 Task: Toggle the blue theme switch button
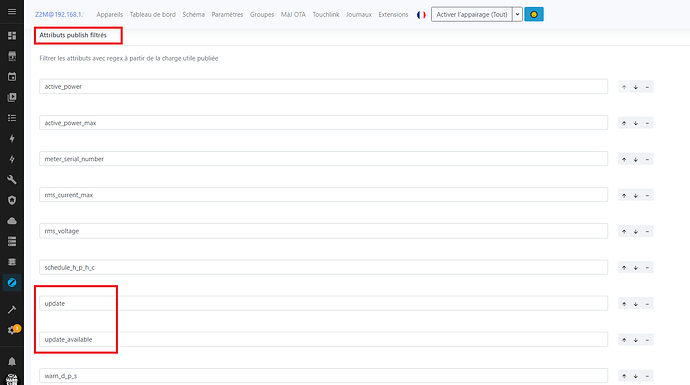534,15
